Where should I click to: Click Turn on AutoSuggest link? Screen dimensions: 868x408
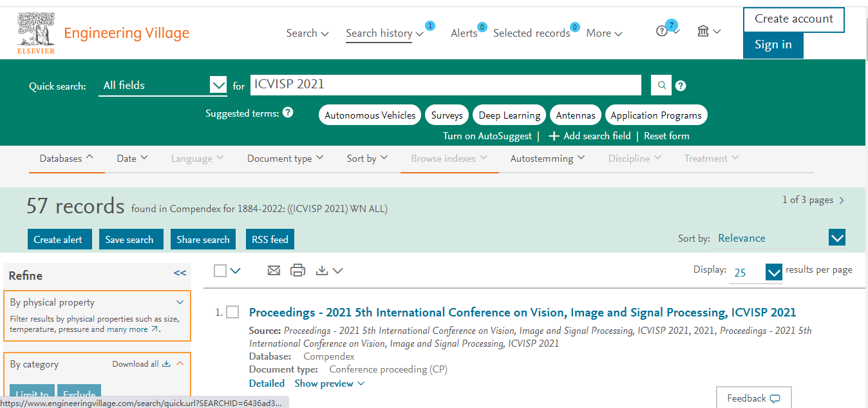tap(487, 136)
